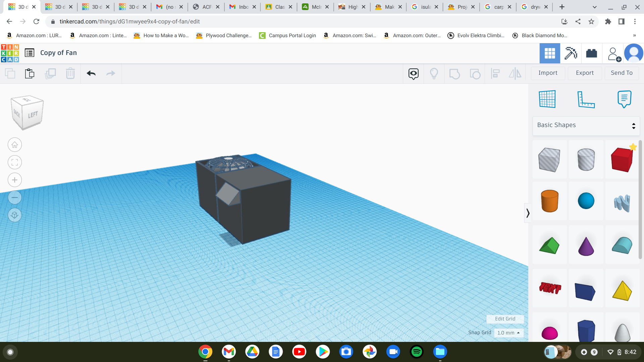Click the Edit Grid button
The height and width of the screenshot is (362, 644).
coord(505,319)
